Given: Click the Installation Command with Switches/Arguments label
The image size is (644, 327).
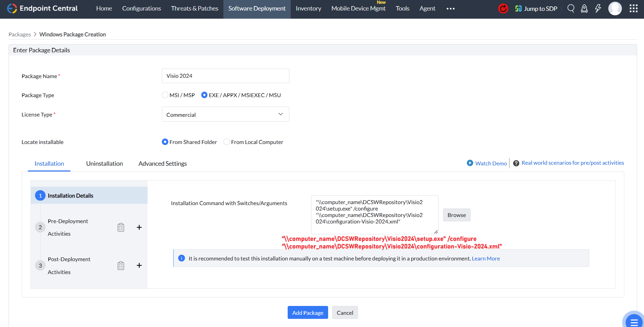Looking at the screenshot, I should [229, 203].
